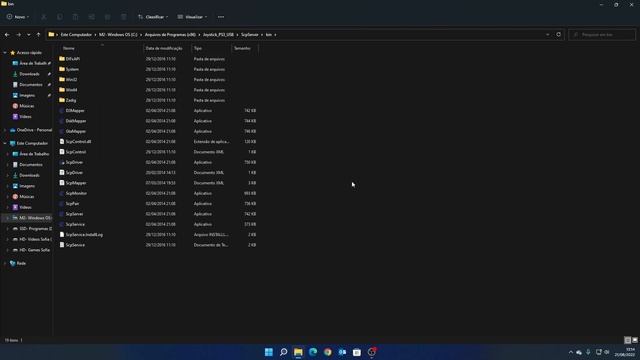Open Google Chrome from the taskbar
Image resolution: width=640 pixels, height=360 pixels.
(328, 352)
